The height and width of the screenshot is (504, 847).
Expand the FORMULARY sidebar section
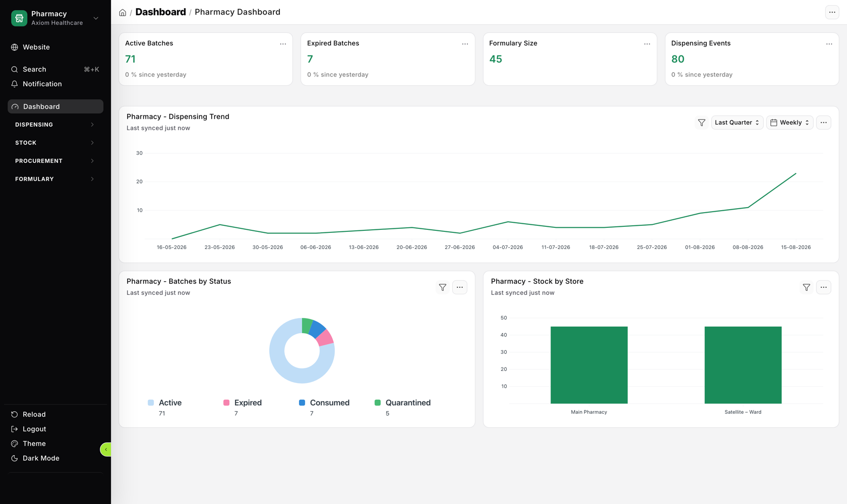[55, 179]
